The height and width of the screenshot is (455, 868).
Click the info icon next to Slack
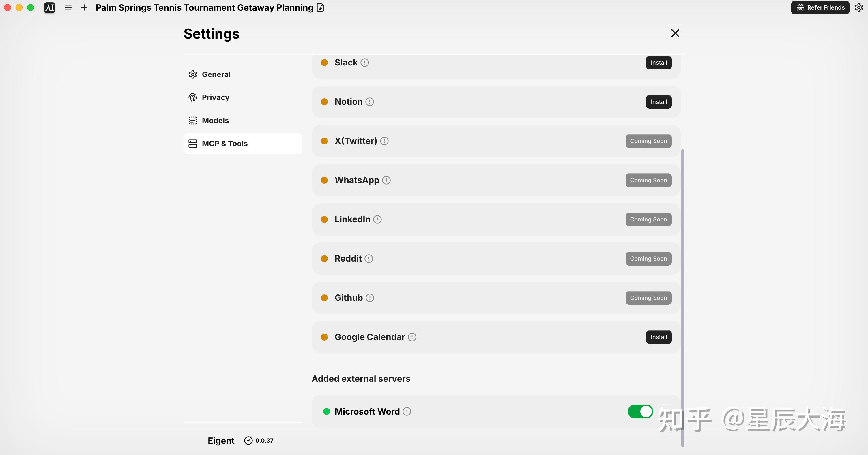point(364,63)
